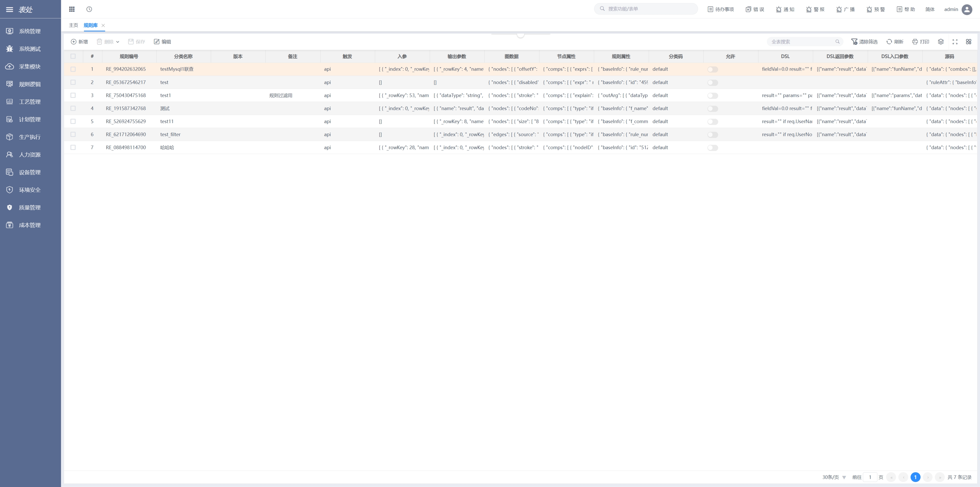
Task: Click the 分类名称 column header
Action: (183, 56)
